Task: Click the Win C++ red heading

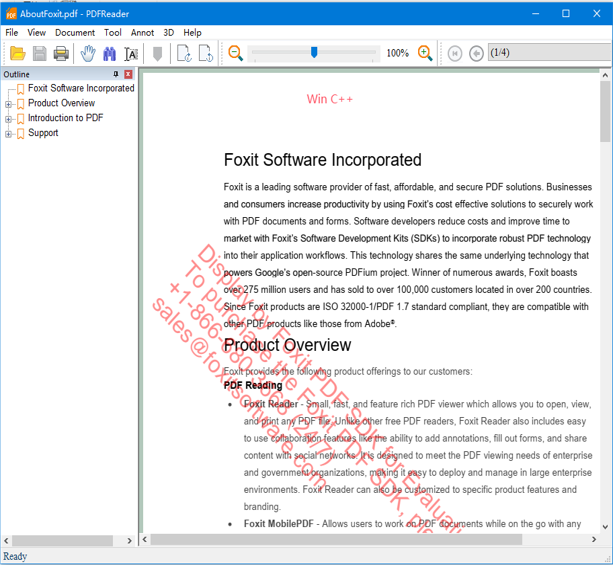Action: point(330,99)
